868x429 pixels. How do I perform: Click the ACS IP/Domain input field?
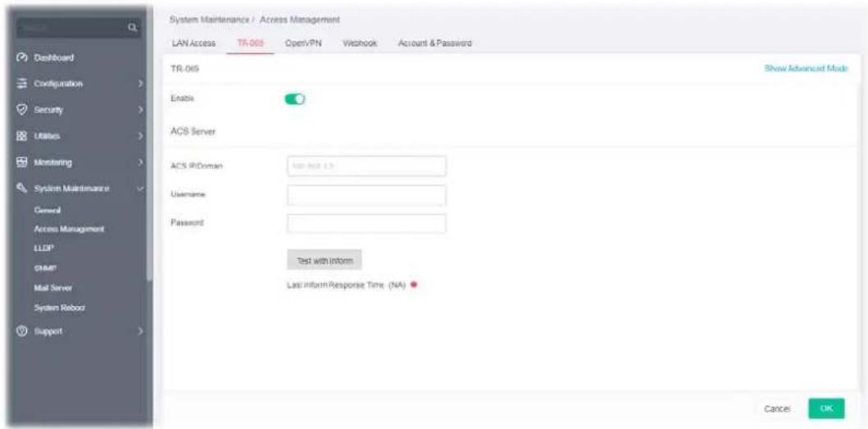point(366,167)
